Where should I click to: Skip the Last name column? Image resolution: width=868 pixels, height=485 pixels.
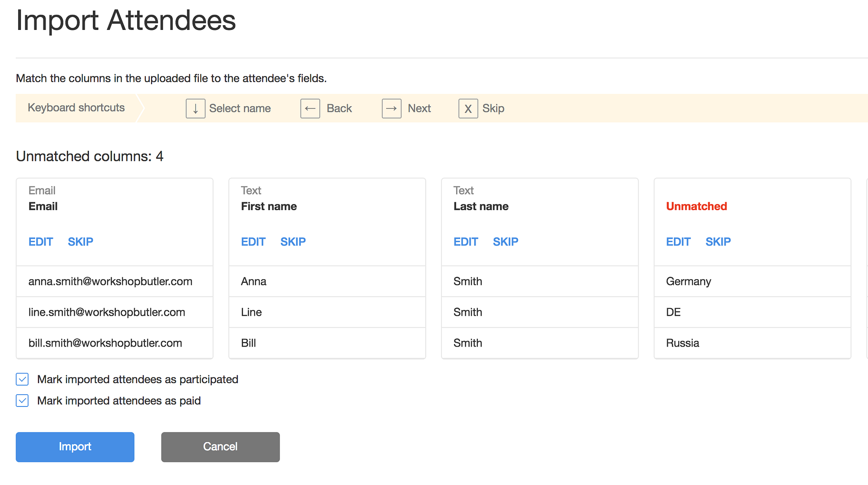click(x=506, y=242)
